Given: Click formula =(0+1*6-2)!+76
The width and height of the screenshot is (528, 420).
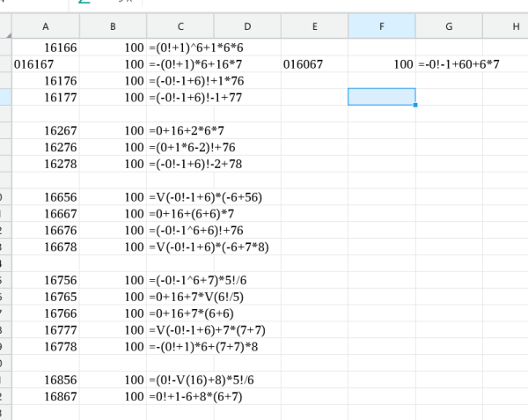Looking at the screenshot, I should [x=192, y=147].
